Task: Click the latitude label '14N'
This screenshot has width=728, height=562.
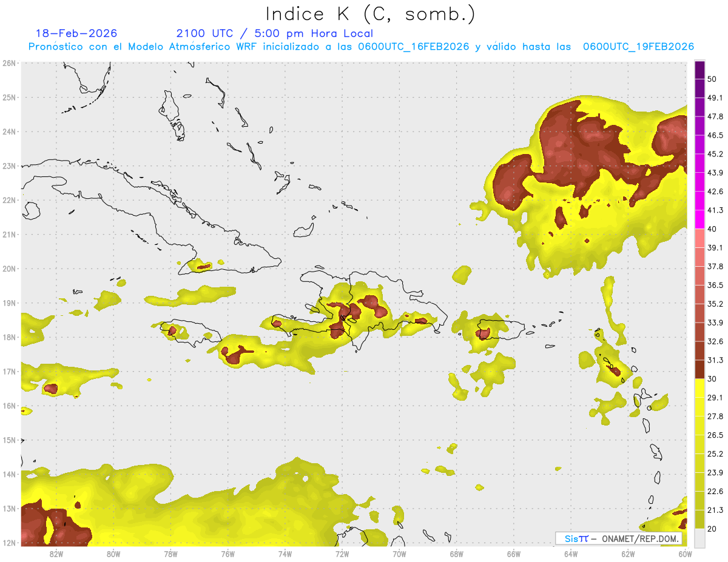Action: [9, 474]
